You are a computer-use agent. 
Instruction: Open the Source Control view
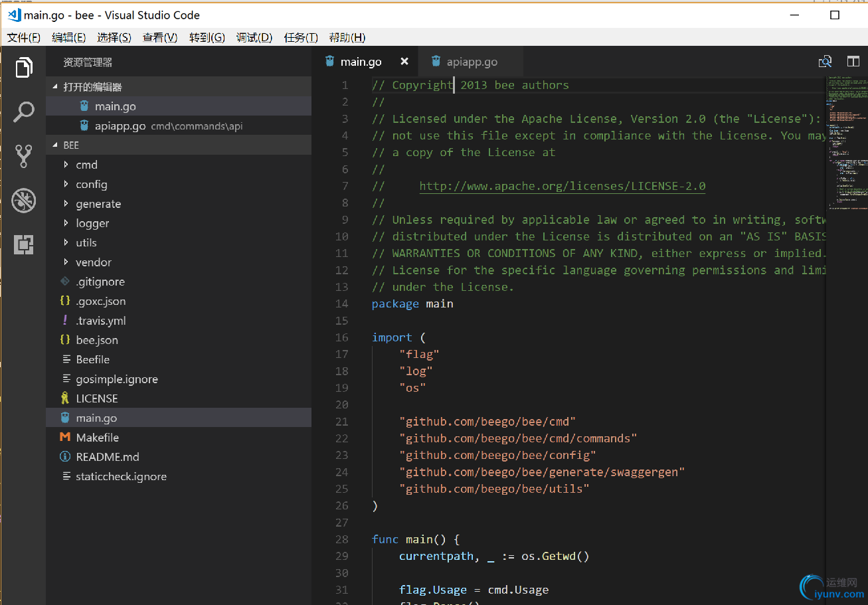pyautogui.click(x=23, y=156)
